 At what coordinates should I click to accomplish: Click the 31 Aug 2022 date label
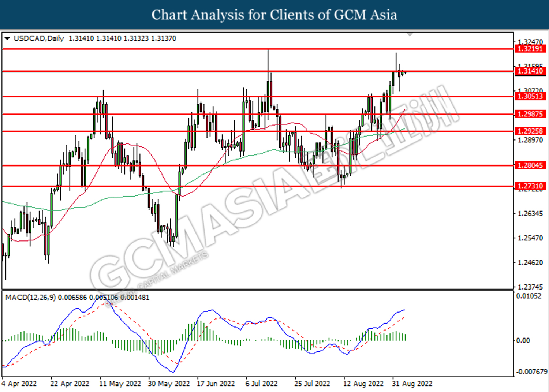coord(412,384)
